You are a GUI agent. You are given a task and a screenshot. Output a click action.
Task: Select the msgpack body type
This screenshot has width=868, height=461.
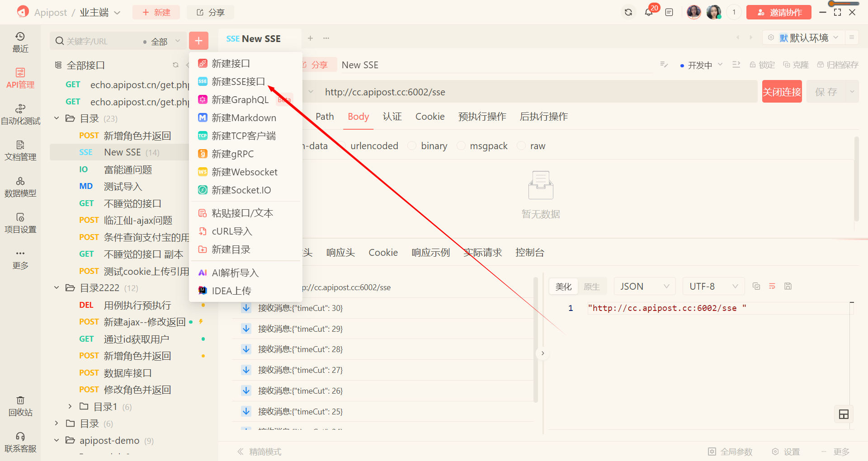[x=482, y=146]
